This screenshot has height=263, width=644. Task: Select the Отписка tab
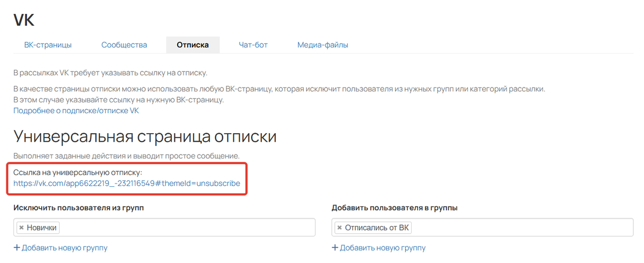tap(193, 45)
